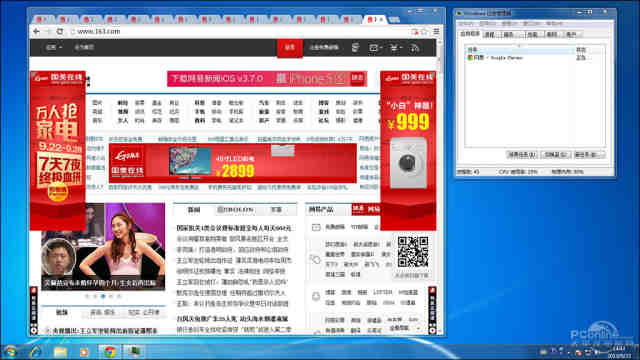The height and width of the screenshot is (360, 640).
Task: Expand the mail icon dropdown in navbar
Action: 375,48
